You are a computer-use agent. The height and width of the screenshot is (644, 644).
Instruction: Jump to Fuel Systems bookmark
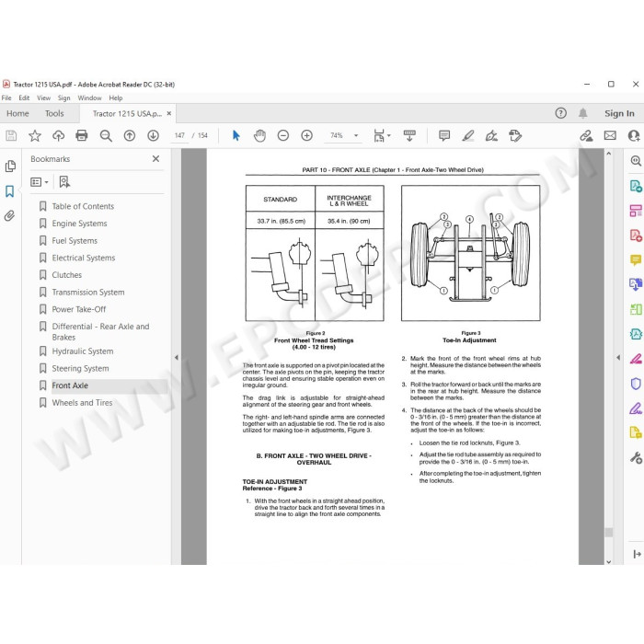(x=75, y=241)
